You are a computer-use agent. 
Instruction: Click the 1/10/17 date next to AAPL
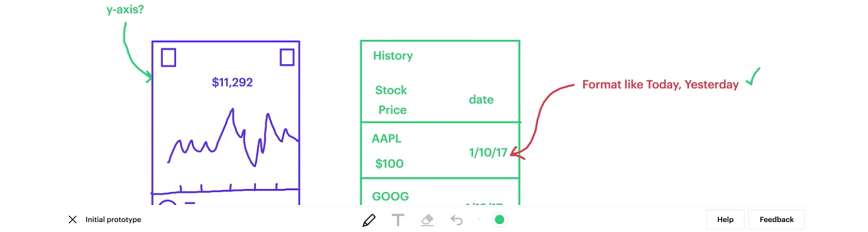[488, 153]
